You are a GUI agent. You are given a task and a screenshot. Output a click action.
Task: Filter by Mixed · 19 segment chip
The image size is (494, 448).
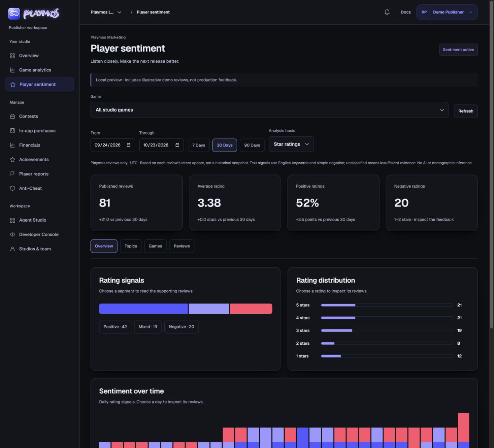[148, 327]
